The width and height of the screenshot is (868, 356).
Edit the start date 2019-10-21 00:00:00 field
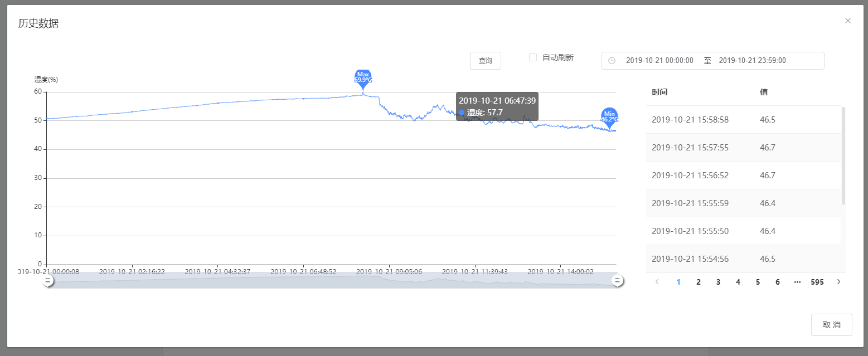[660, 61]
